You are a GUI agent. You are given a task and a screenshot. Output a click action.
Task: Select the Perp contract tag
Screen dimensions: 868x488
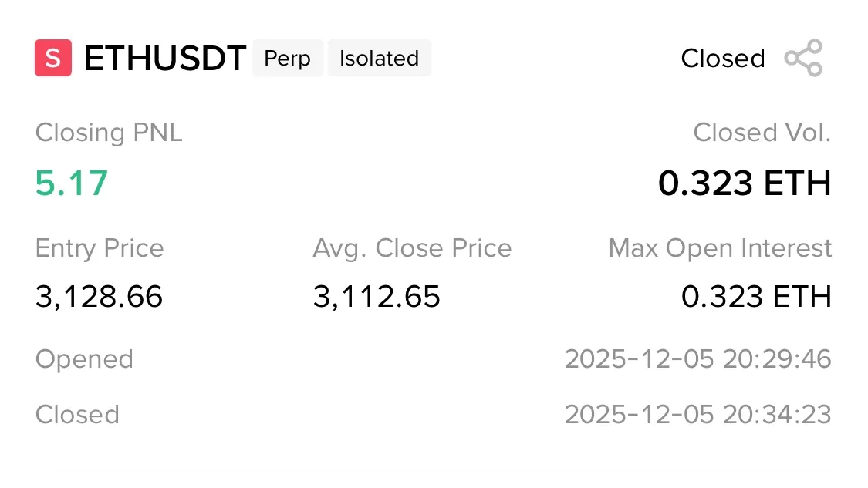pyautogui.click(x=287, y=59)
